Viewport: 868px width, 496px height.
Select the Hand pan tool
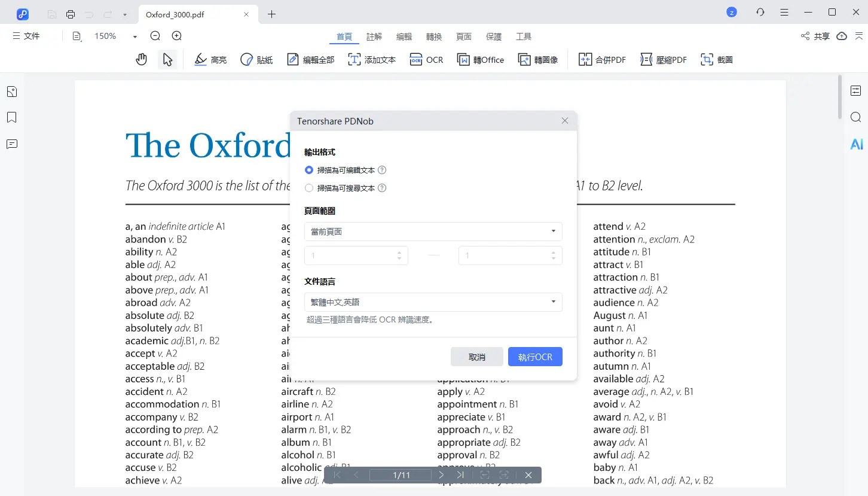point(141,59)
